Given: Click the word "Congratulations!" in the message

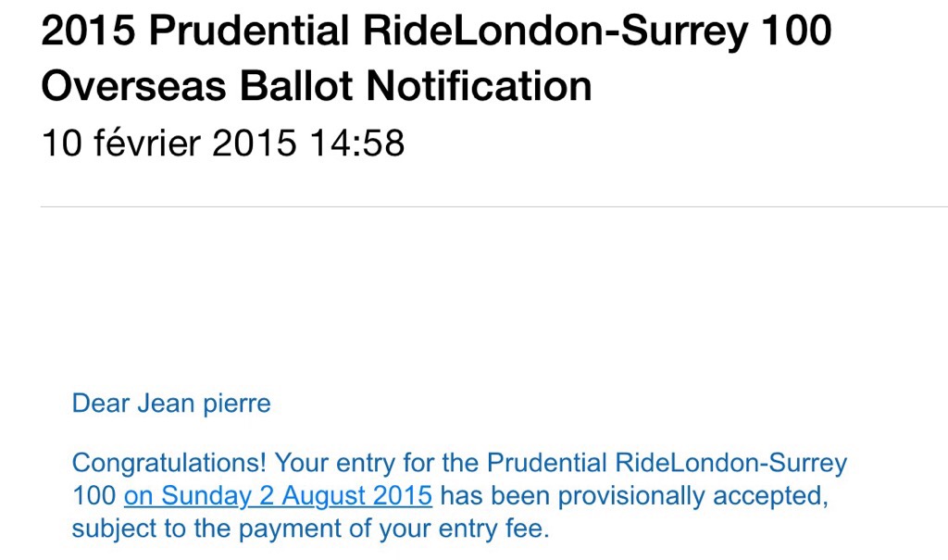Looking at the screenshot, I should (x=169, y=462).
